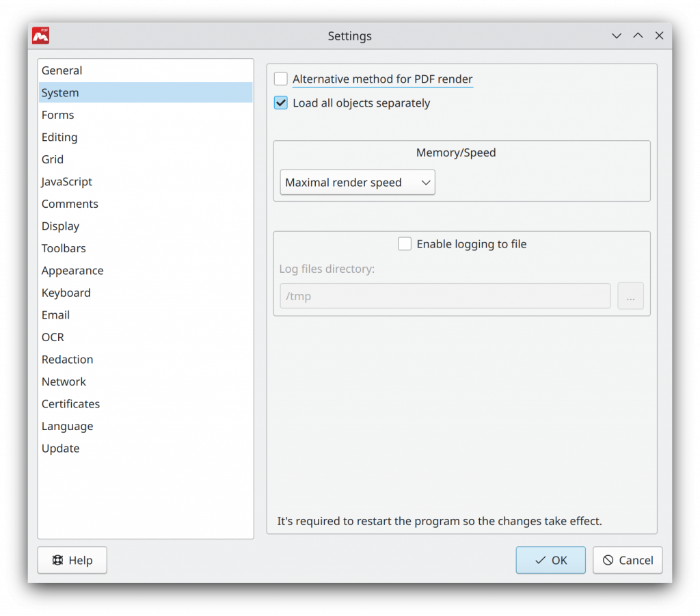
Task: Open the Network settings category
Action: [x=146, y=382]
